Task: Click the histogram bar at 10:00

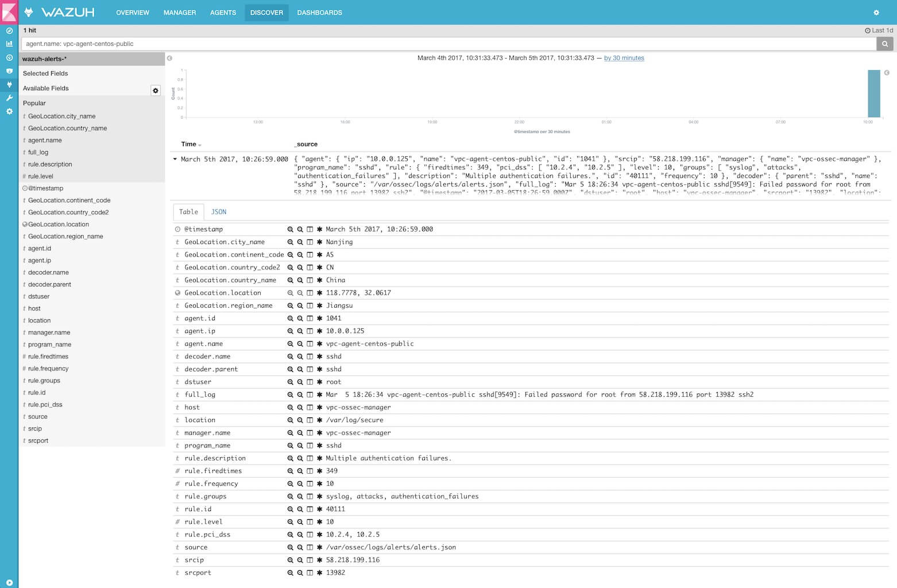Action: point(873,94)
